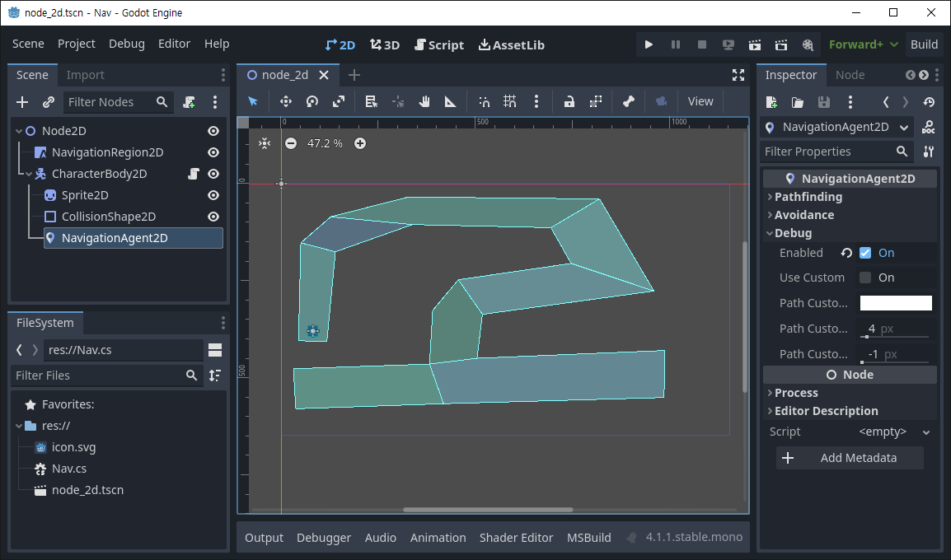Toggle visibility of CollisionShape2D
Screen dimensions: 951x560
pyautogui.click(x=213, y=217)
